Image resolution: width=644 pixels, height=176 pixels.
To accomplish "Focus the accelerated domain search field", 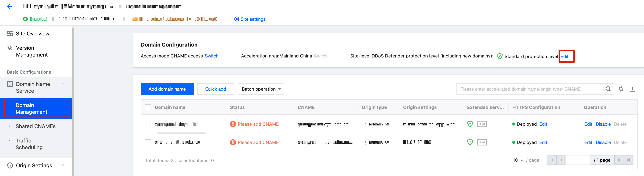I will point(530,89).
